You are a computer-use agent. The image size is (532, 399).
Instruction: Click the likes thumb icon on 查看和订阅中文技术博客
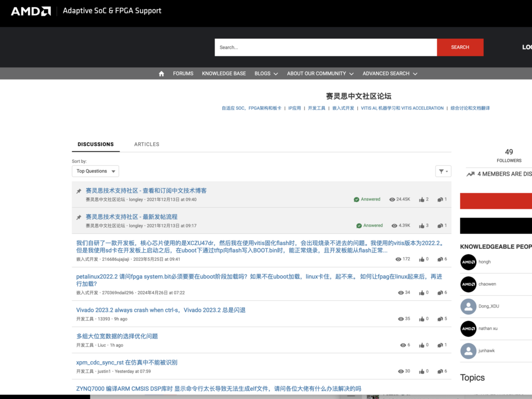click(x=421, y=199)
